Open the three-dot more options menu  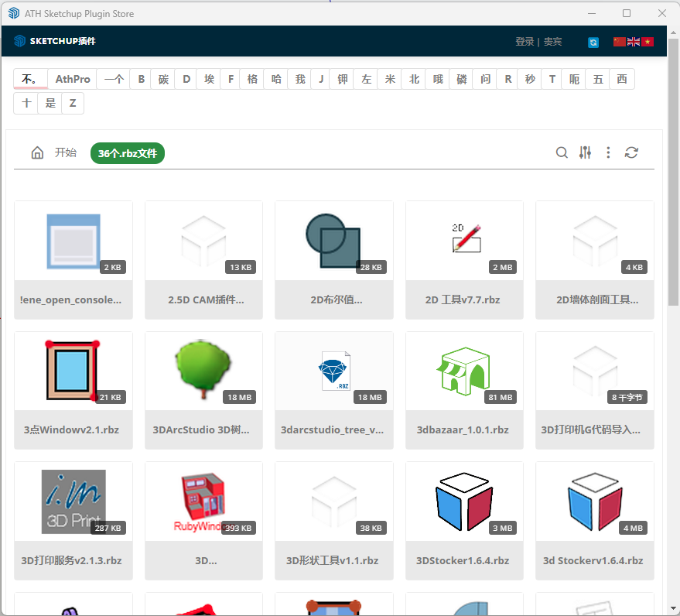coord(608,152)
